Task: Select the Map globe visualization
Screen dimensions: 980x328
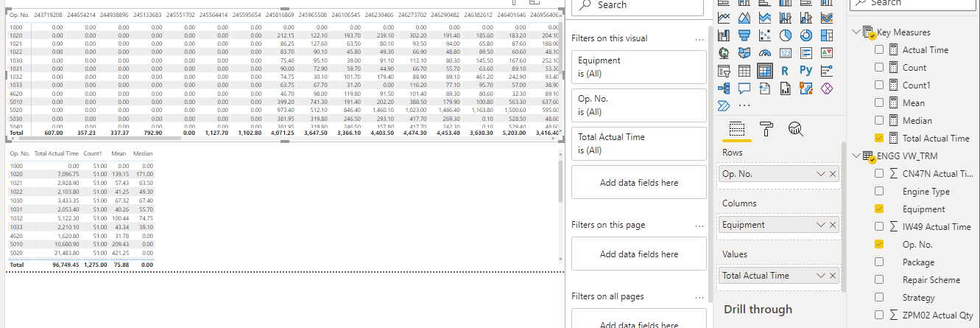Action: pyautogui.click(x=724, y=52)
